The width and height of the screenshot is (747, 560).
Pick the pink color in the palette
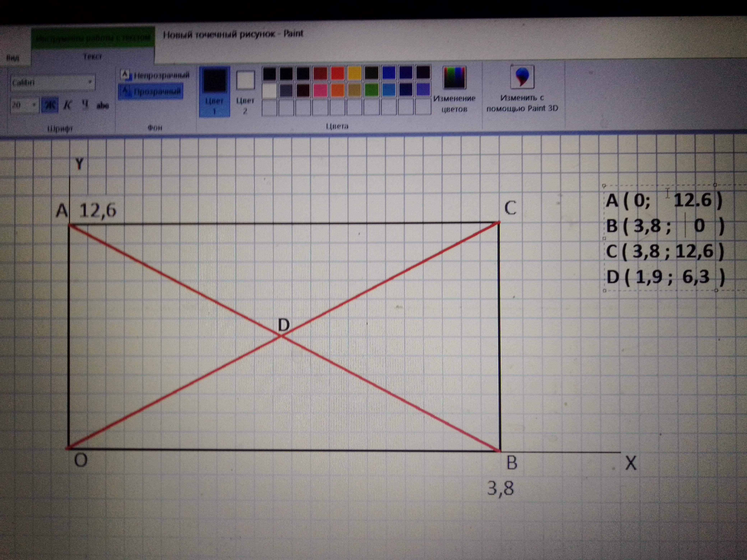(x=320, y=90)
